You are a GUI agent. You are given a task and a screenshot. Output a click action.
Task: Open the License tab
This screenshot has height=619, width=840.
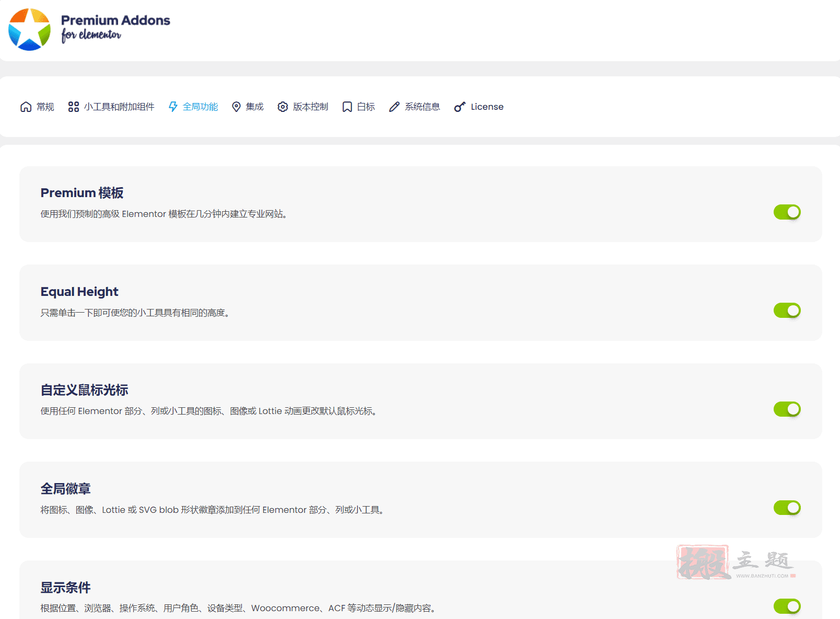click(x=479, y=107)
